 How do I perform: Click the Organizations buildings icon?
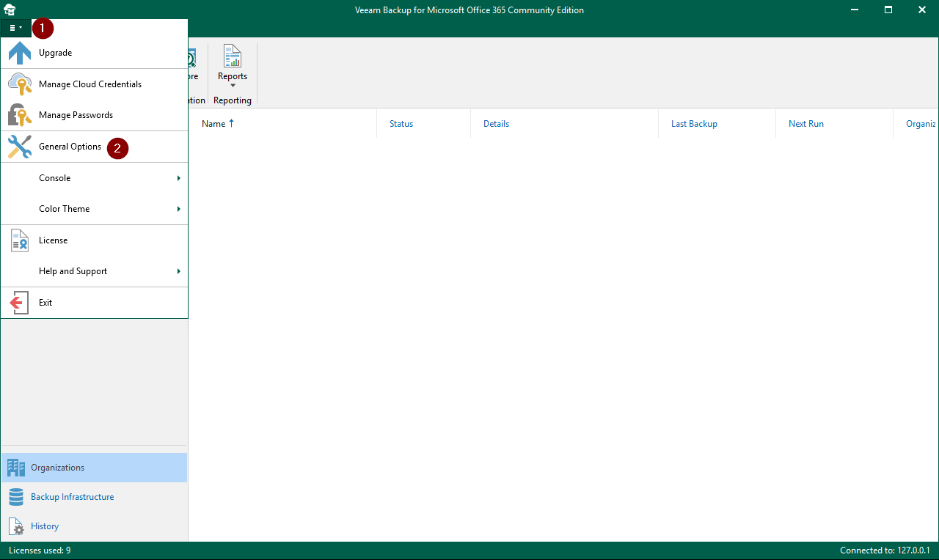16,468
